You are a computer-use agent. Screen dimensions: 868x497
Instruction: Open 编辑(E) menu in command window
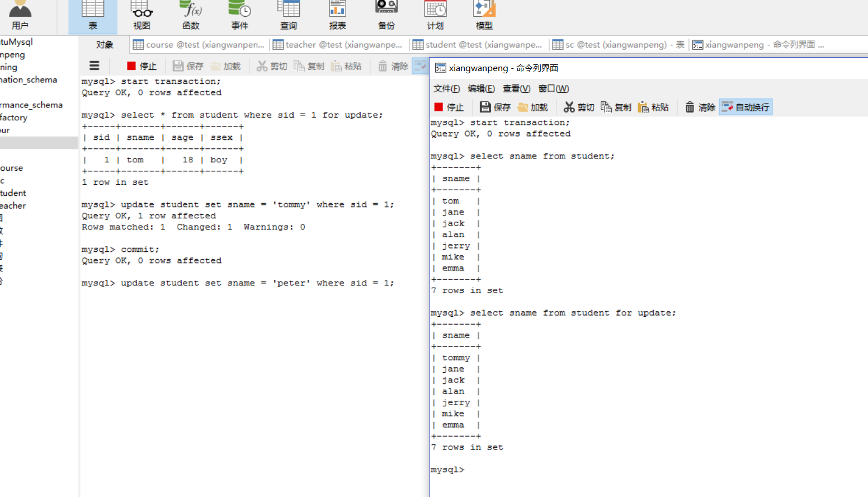[482, 88]
